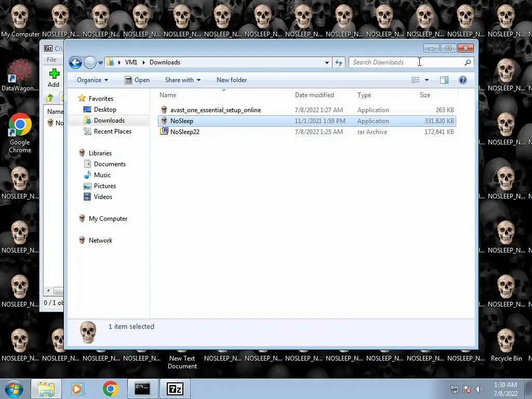The width and height of the screenshot is (532, 399).
Task: Click 7-Zip horizontal scrollbar left arrow
Action: point(48,291)
